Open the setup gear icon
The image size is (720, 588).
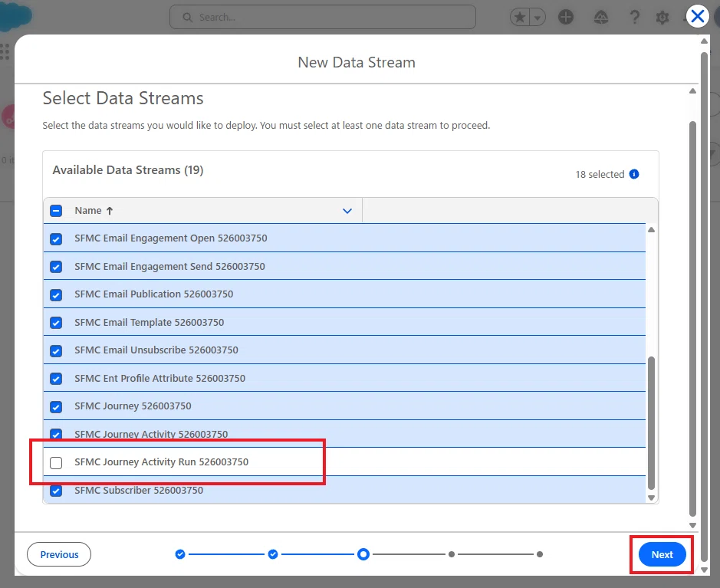pyautogui.click(x=662, y=18)
